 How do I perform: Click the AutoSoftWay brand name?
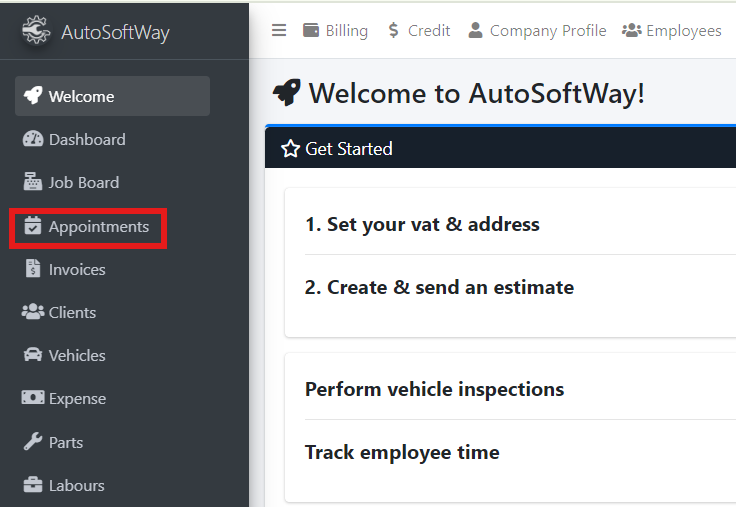pos(115,32)
